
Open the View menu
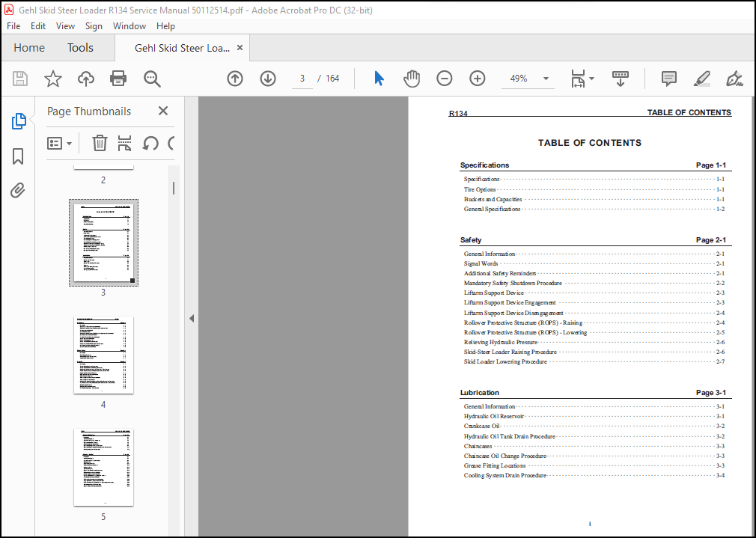pyautogui.click(x=65, y=26)
